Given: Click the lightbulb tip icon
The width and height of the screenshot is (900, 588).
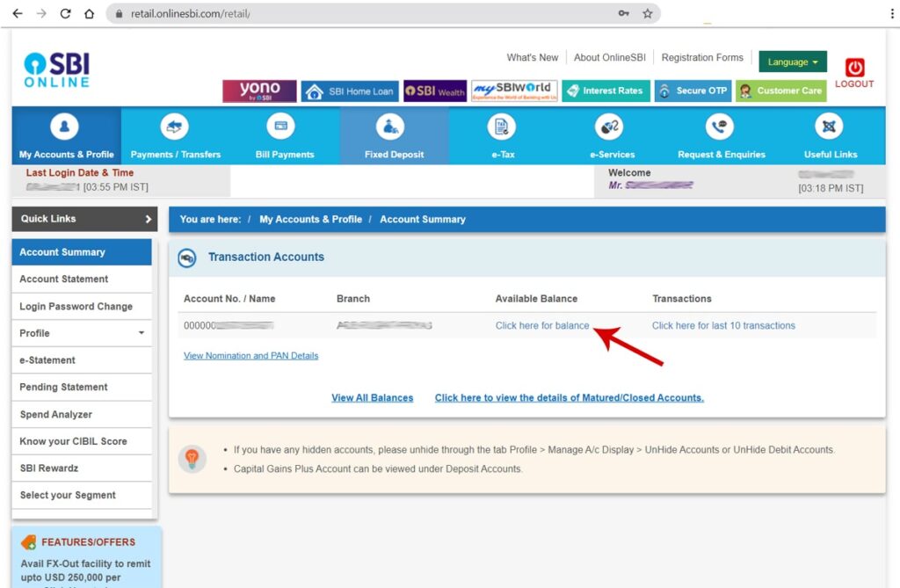Looking at the screenshot, I should [x=192, y=459].
